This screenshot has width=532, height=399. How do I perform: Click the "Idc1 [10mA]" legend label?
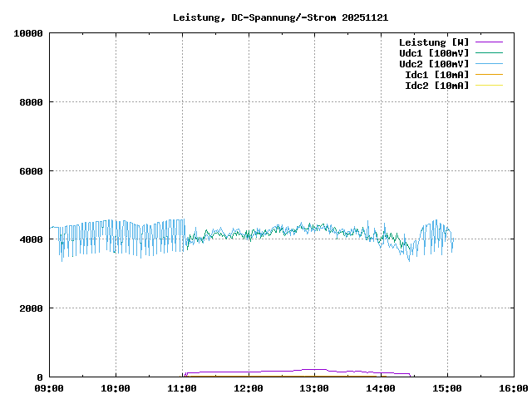(436, 75)
